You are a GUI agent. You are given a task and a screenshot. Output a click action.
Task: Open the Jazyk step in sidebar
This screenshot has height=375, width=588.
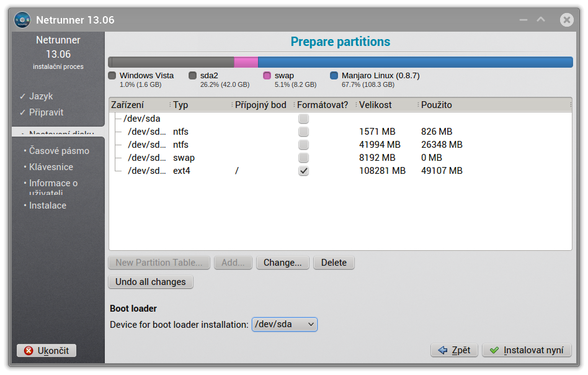pos(41,96)
